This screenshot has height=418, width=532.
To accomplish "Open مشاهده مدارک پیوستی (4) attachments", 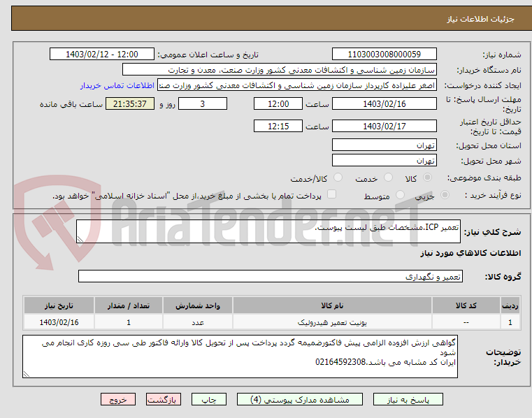I will pyautogui.click(x=300, y=399).
